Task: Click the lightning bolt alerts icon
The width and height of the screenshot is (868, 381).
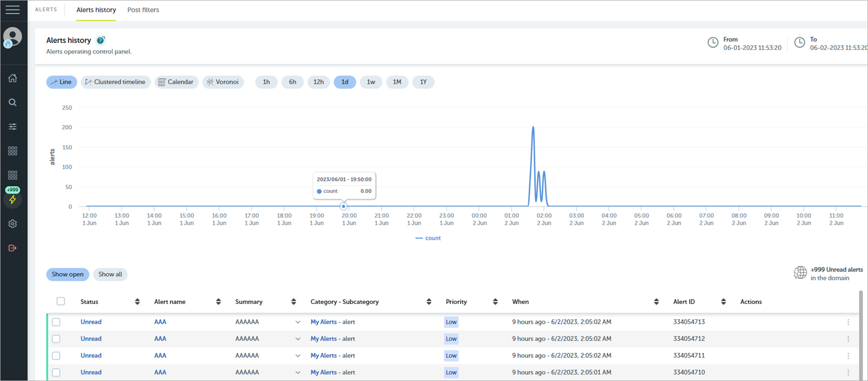Action: tap(13, 200)
